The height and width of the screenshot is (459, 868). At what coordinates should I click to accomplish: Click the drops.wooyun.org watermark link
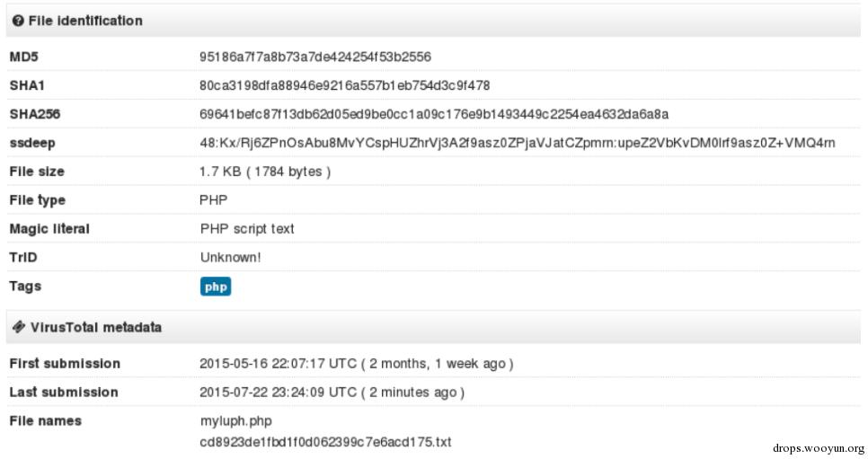(x=818, y=447)
